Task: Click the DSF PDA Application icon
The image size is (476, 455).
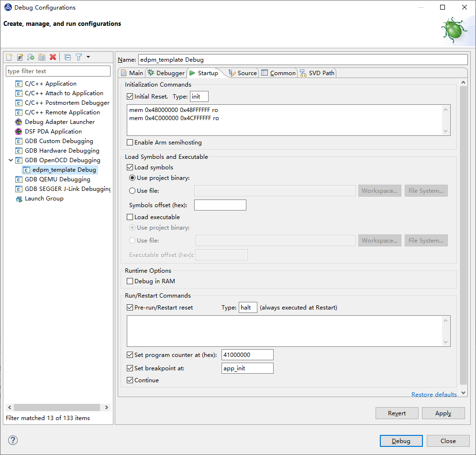Action: [19, 132]
